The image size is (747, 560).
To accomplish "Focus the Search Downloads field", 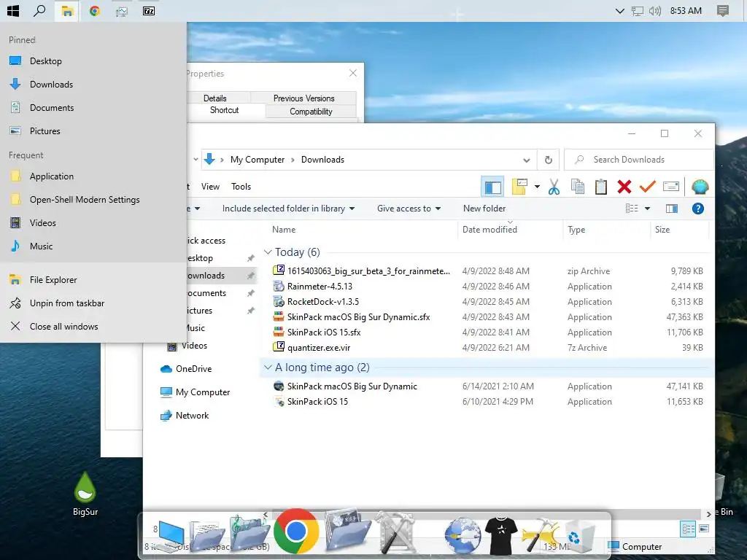I will pyautogui.click(x=639, y=160).
